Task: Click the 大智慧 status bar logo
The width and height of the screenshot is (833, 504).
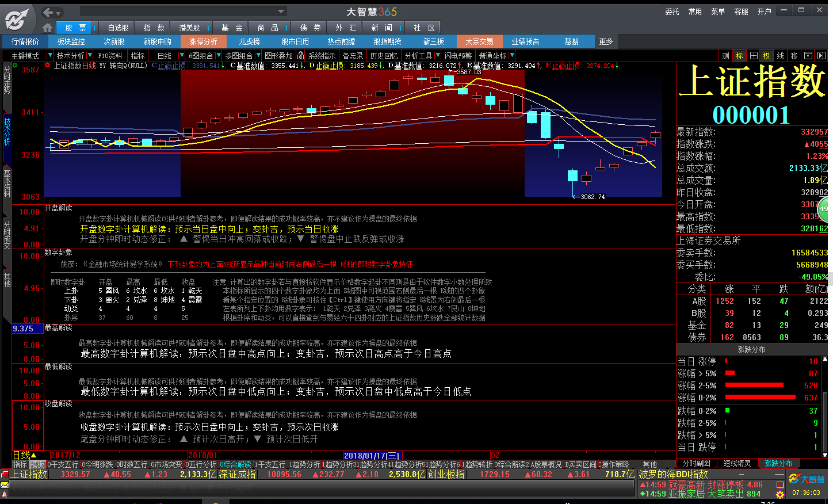Action: (x=807, y=479)
